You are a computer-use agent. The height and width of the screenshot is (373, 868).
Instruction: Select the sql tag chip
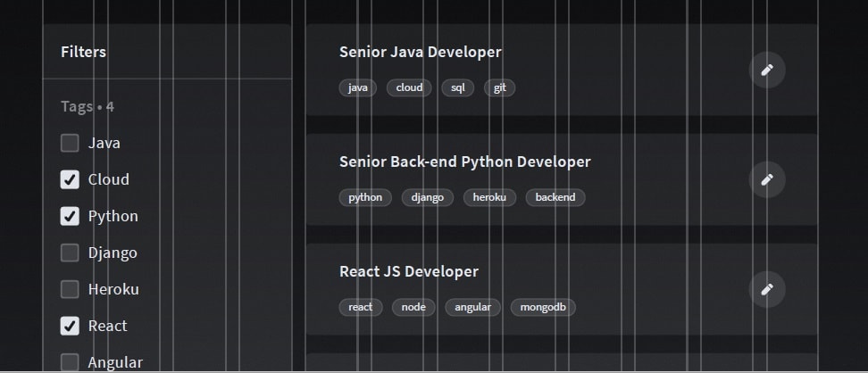[458, 87]
